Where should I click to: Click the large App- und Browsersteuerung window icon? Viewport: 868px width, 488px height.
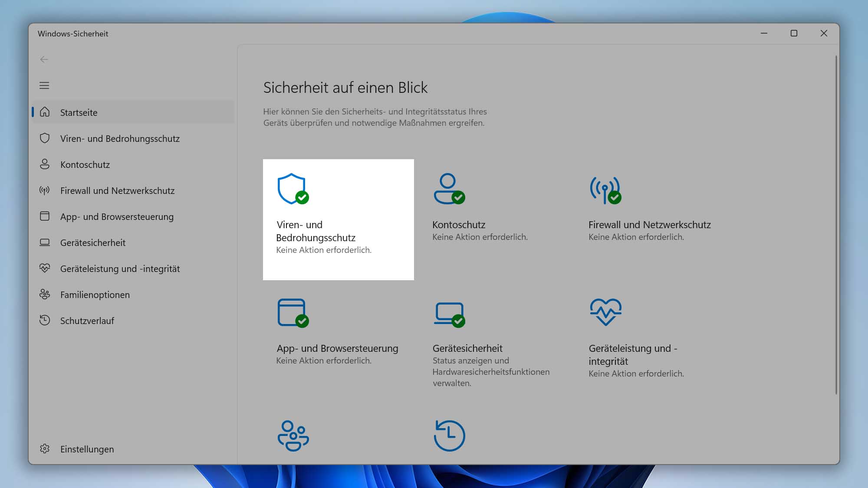pos(293,313)
